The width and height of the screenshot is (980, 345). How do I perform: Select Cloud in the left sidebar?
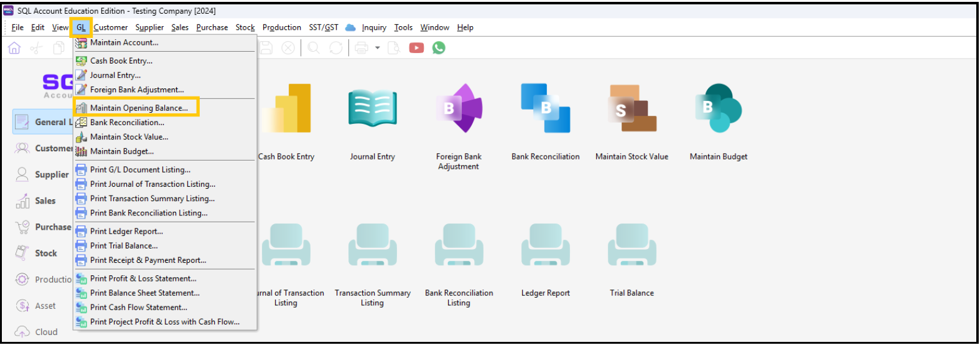[x=42, y=332]
